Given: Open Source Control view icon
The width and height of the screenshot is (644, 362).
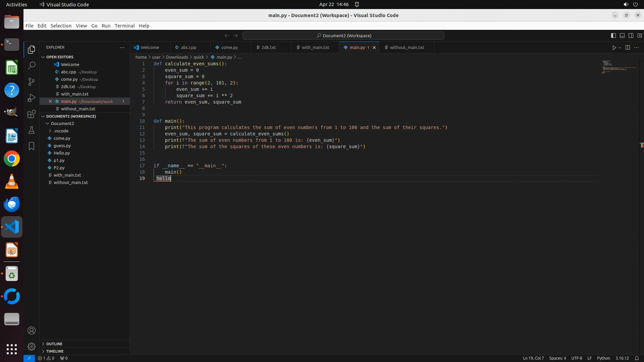Looking at the screenshot, I should [x=32, y=82].
